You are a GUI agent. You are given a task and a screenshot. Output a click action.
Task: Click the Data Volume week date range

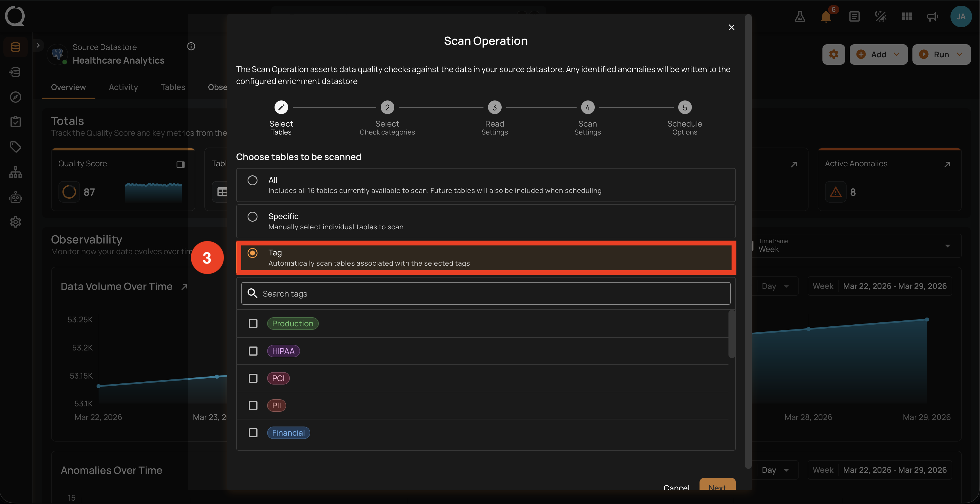[894, 286]
